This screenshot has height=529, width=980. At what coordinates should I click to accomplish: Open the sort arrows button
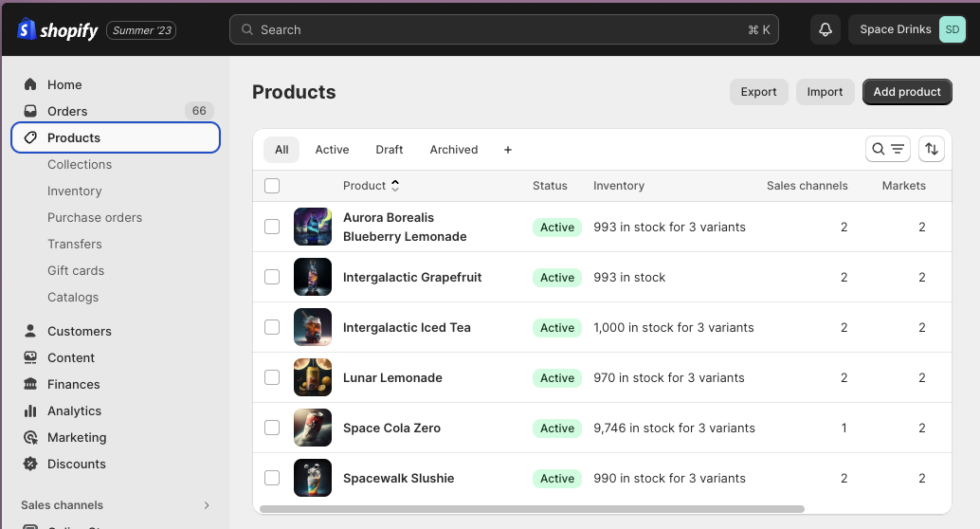point(932,149)
